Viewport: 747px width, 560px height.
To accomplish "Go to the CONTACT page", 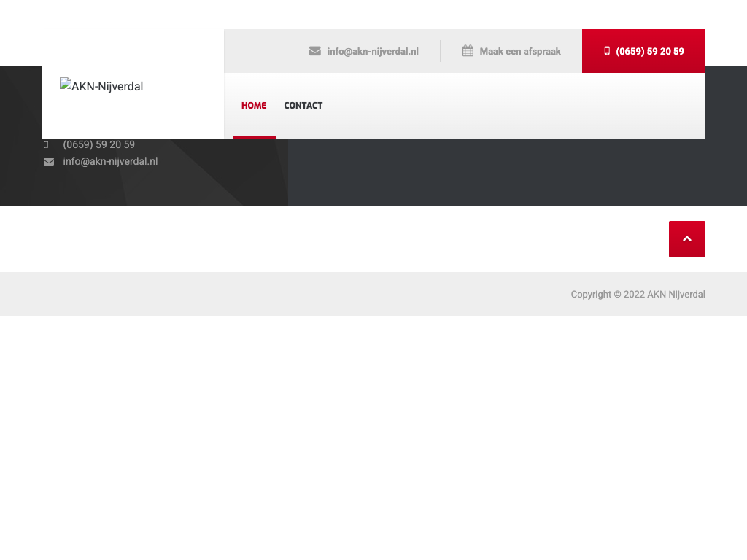I will 303,106.
